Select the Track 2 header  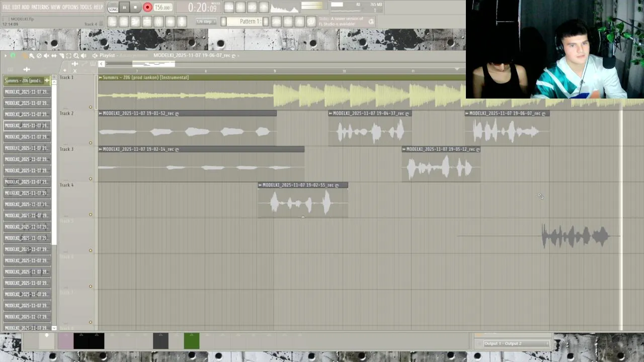point(76,128)
